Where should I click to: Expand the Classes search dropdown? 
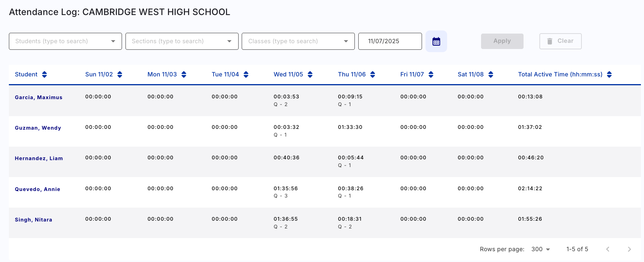(x=346, y=41)
